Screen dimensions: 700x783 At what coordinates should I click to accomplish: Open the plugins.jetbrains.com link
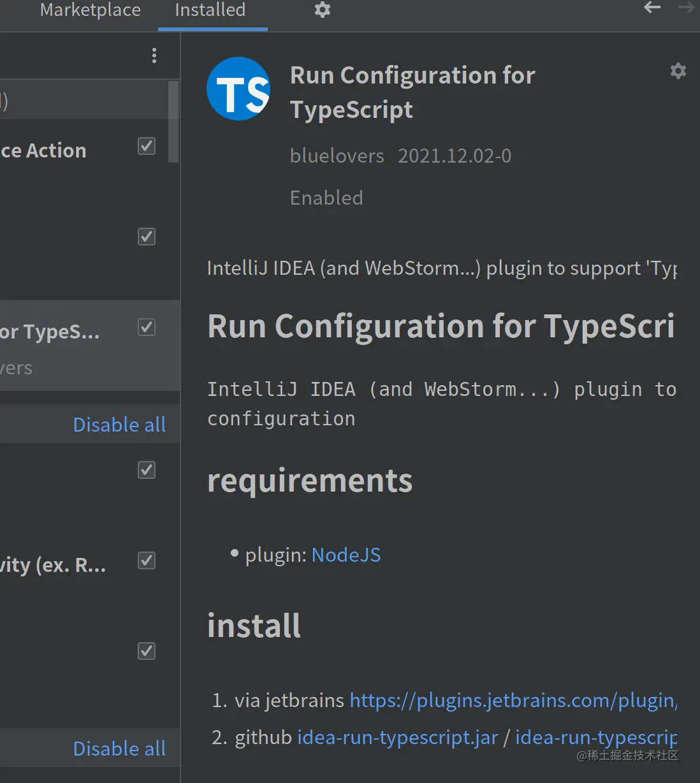[513, 701]
